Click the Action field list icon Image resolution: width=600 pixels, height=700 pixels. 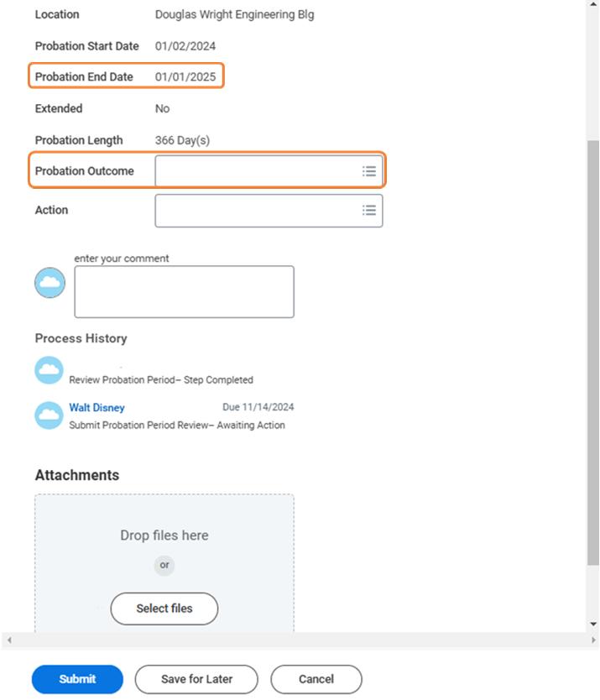tap(368, 211)
